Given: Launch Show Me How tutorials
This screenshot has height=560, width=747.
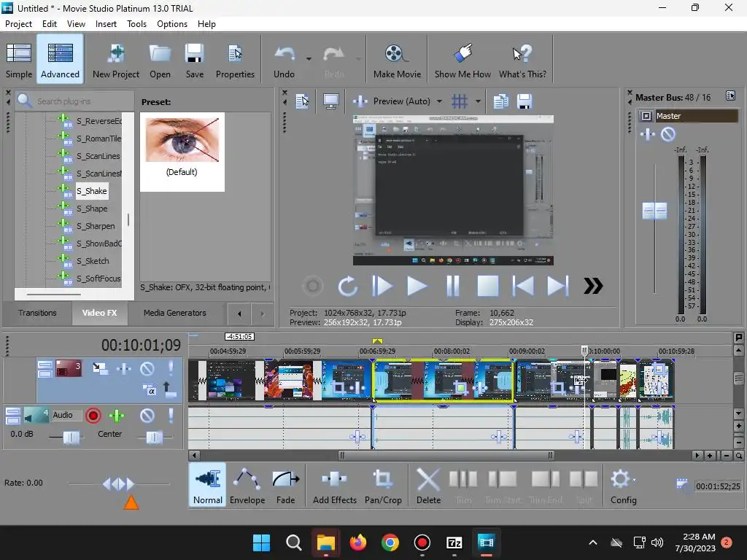Looking at the screenshot, I should (462, 60).
